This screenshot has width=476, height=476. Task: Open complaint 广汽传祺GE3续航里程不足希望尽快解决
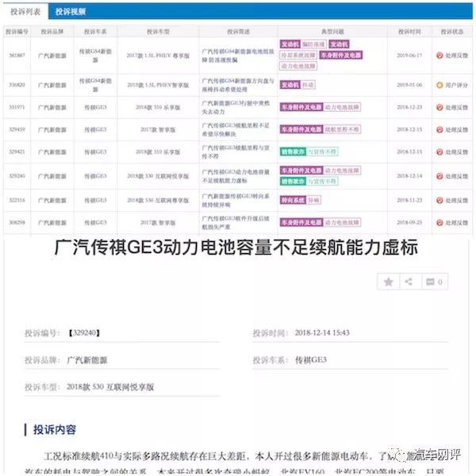click(x=236, y=129)
